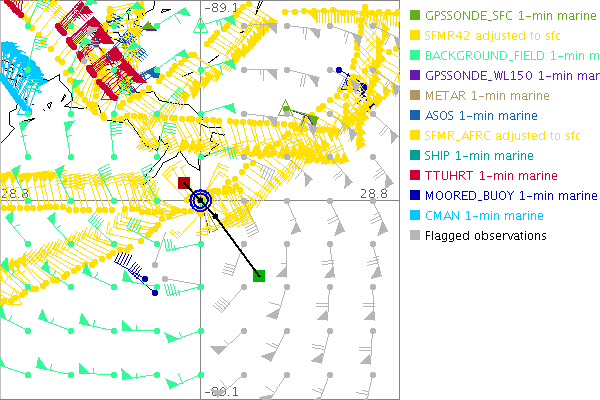The image size is (600, 400).
Task: Select the blue concentric circle storm center
Action: pos(202,201)
